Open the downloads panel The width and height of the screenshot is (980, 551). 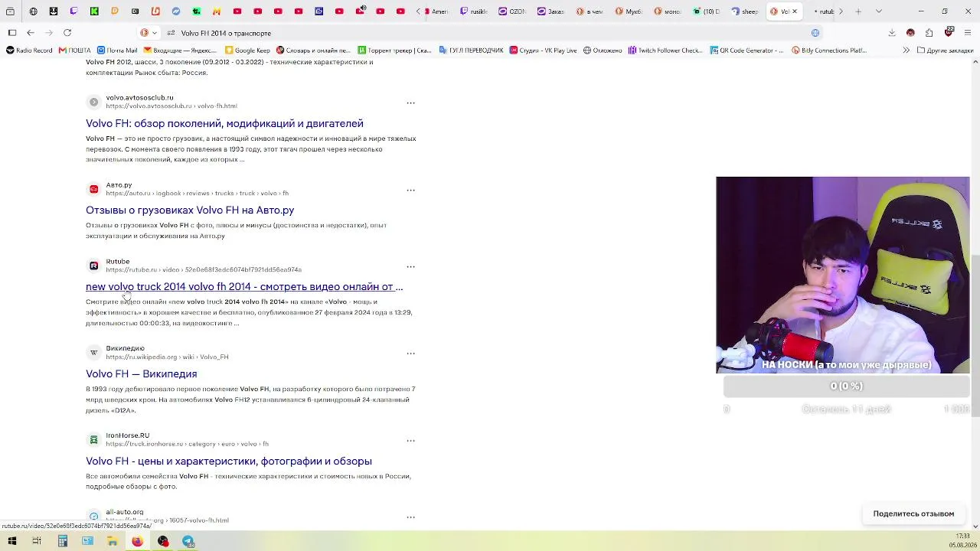(x=892, y=33)
